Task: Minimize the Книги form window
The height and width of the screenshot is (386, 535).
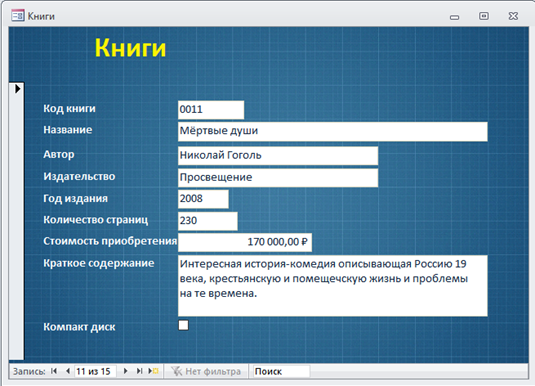Action: [454, 16]
